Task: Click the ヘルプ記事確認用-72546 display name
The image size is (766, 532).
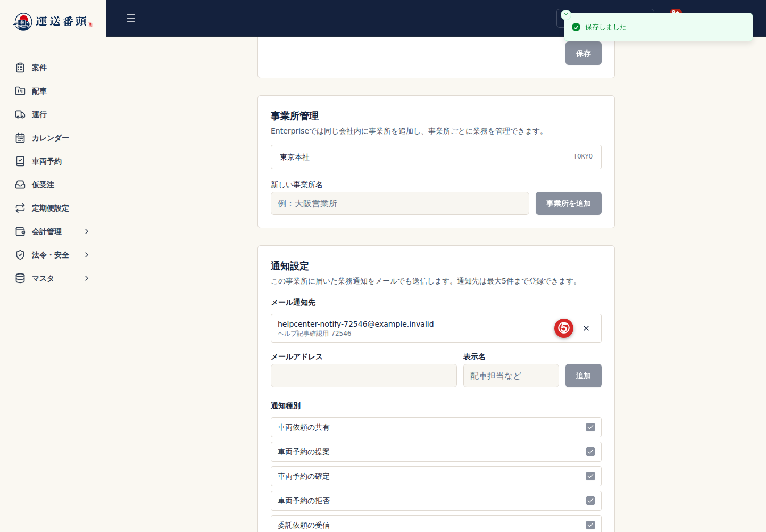Action: coord(314,334)
